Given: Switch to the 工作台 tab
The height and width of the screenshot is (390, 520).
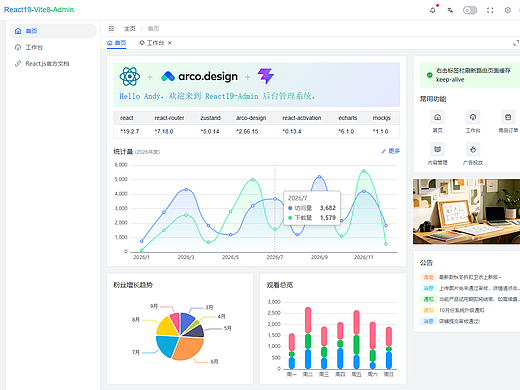Looking at the screenshot, I should click(152, 43).
